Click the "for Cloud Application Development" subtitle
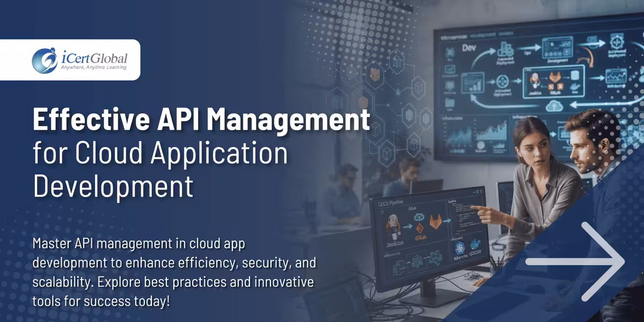 pos(160,170)
